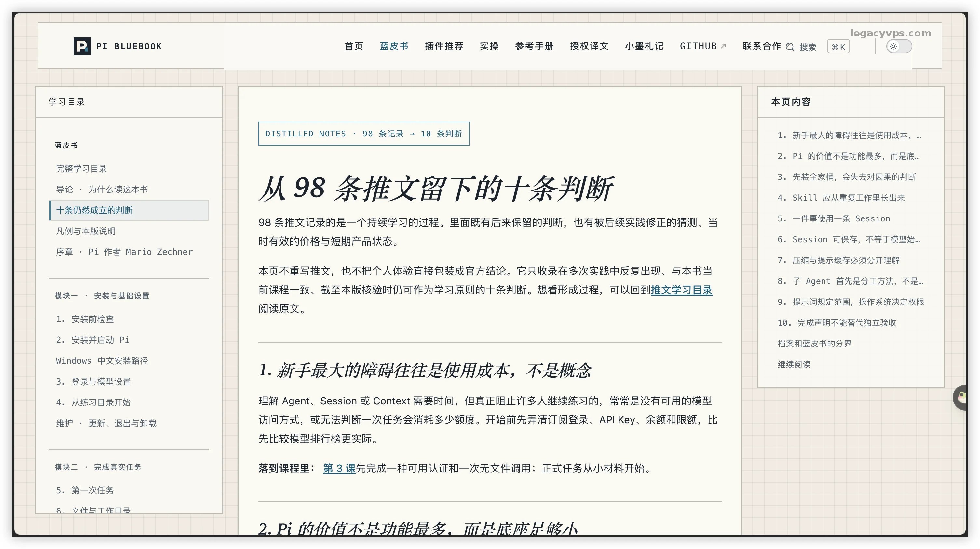Jump to section 2. Pi 的价值
This screenshot has height=549, width=980.
[x=849, y=156]
